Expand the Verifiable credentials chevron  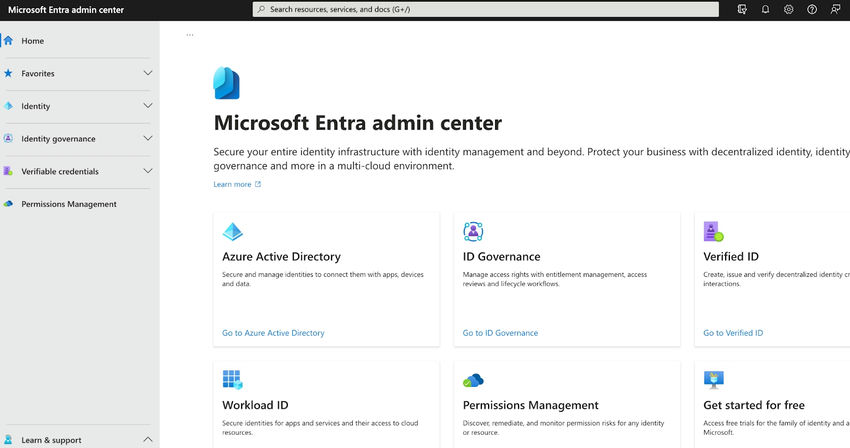tap(147, 171)
